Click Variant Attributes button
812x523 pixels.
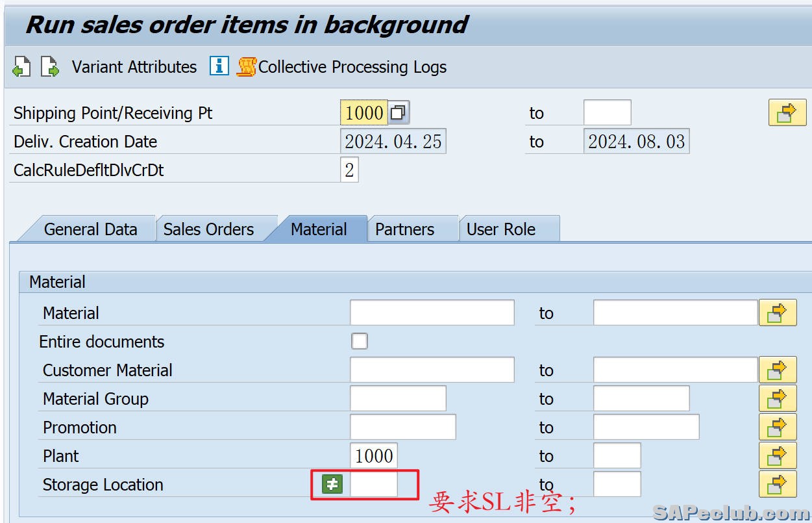pyautogui.click(x=134, y=67)
